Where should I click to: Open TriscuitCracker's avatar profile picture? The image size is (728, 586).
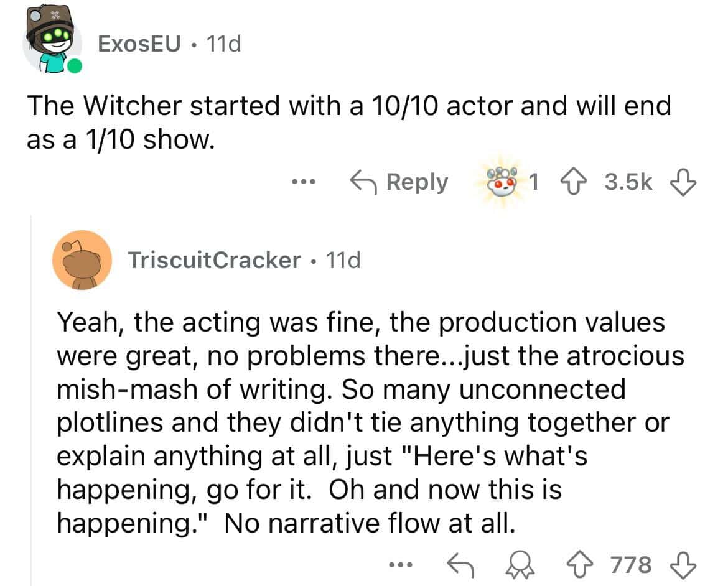[x=82, y=260]
